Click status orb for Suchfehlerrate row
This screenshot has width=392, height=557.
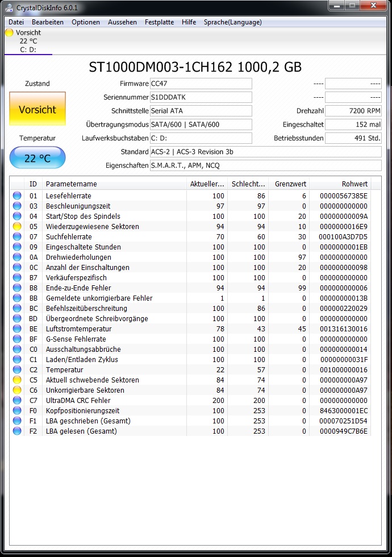[16, 236]
